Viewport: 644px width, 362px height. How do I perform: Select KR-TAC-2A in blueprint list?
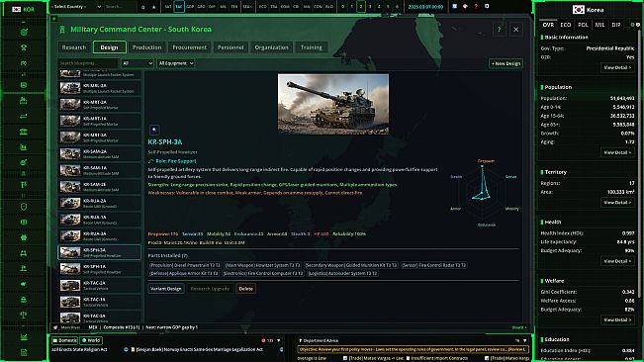pos(99,285)
